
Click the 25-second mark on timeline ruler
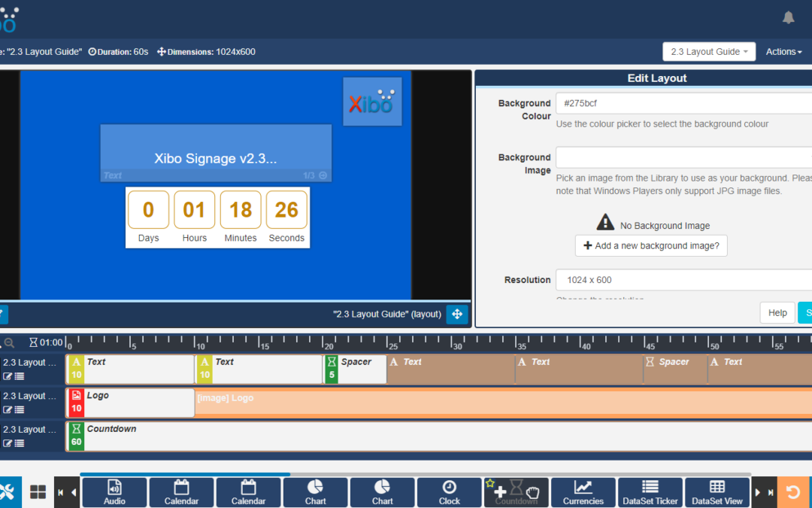[387, 342]
